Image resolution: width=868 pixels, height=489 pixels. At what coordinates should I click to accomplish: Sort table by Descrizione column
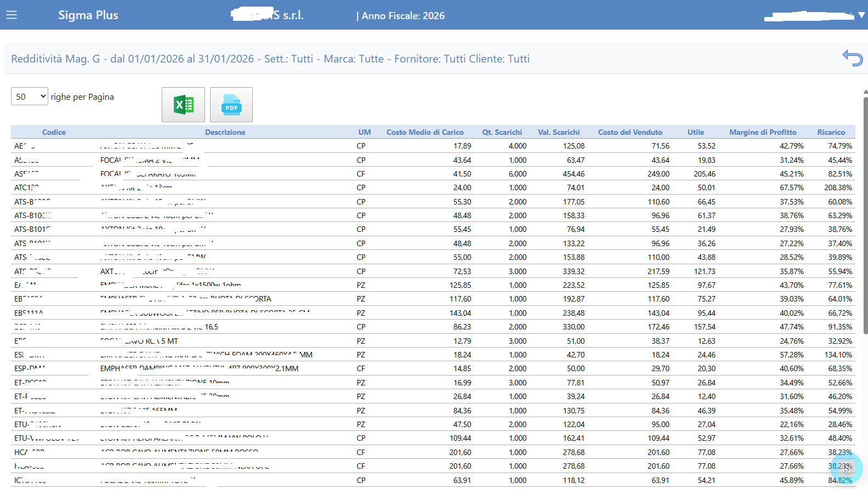[x=225, y=132]
